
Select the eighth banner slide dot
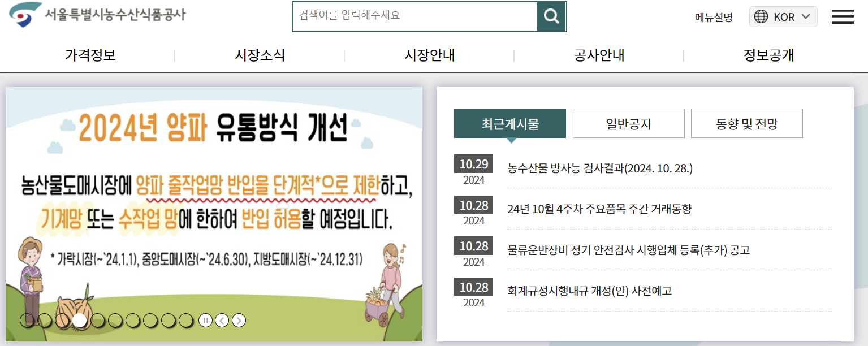[x=150, y=321]
